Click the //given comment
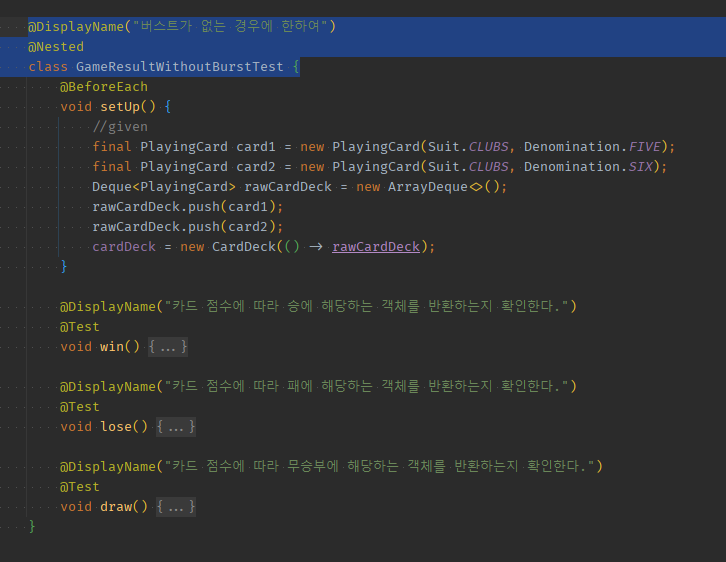The image size is (726, 562). (x=120, y=127)
